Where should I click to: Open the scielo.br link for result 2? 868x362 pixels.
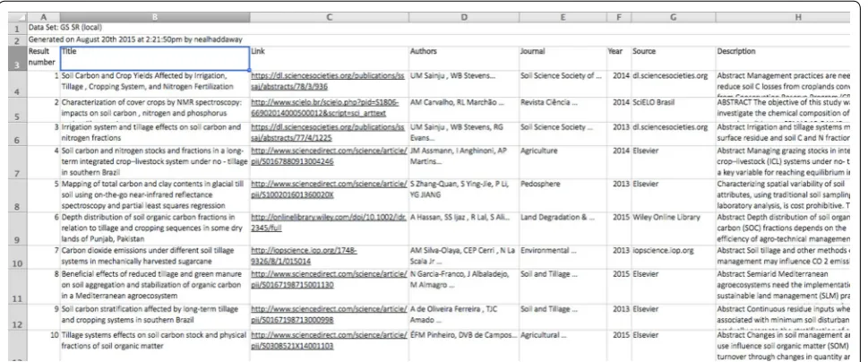pyautogui.click(x=324, y=108)
